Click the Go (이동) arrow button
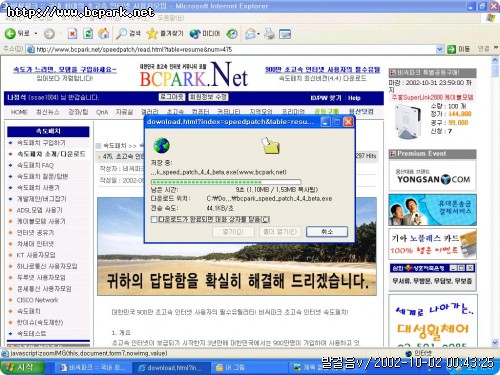The image size is (500, 375). pyautogui.click(x=451, y=49)
